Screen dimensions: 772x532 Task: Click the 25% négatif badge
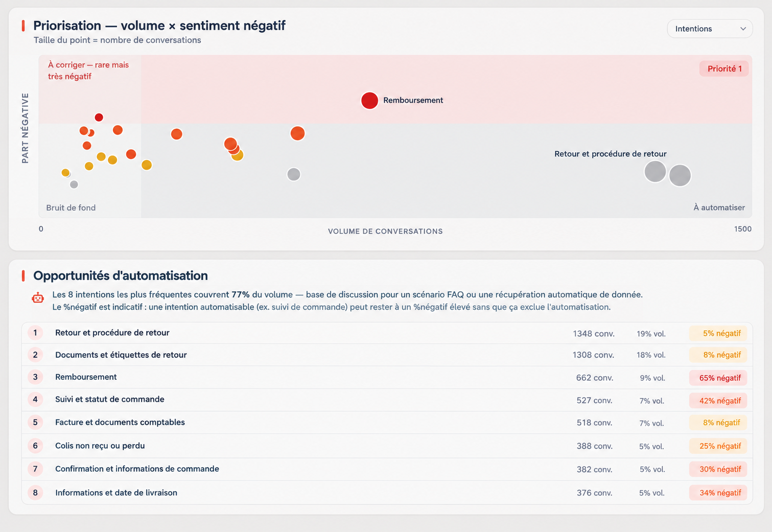[x=718, y=446]
